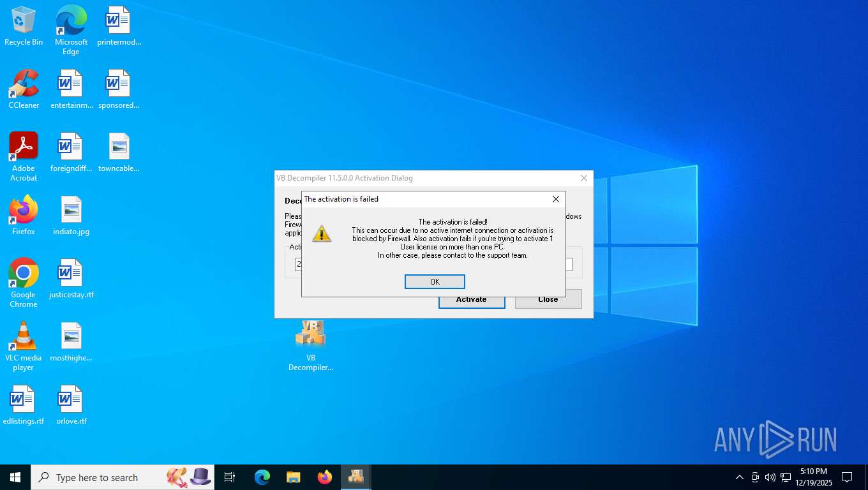Open File Explorer from taskbar

pos(294,477)
